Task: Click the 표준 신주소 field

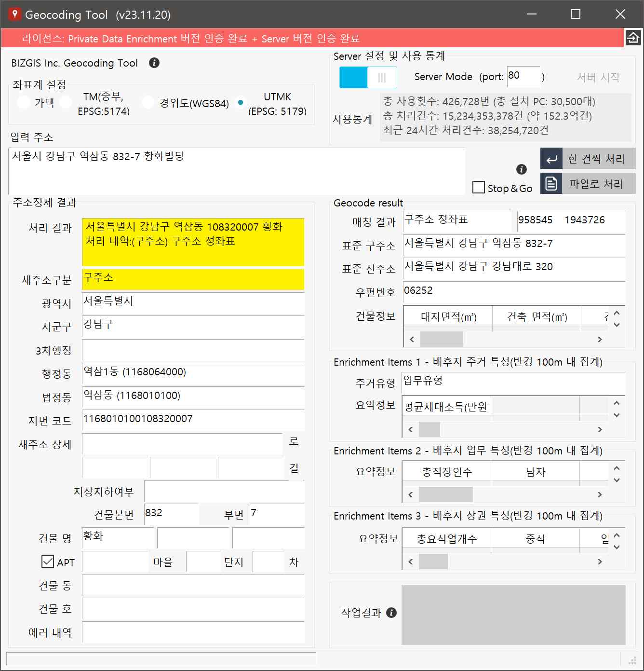Action: pos(514,268)
